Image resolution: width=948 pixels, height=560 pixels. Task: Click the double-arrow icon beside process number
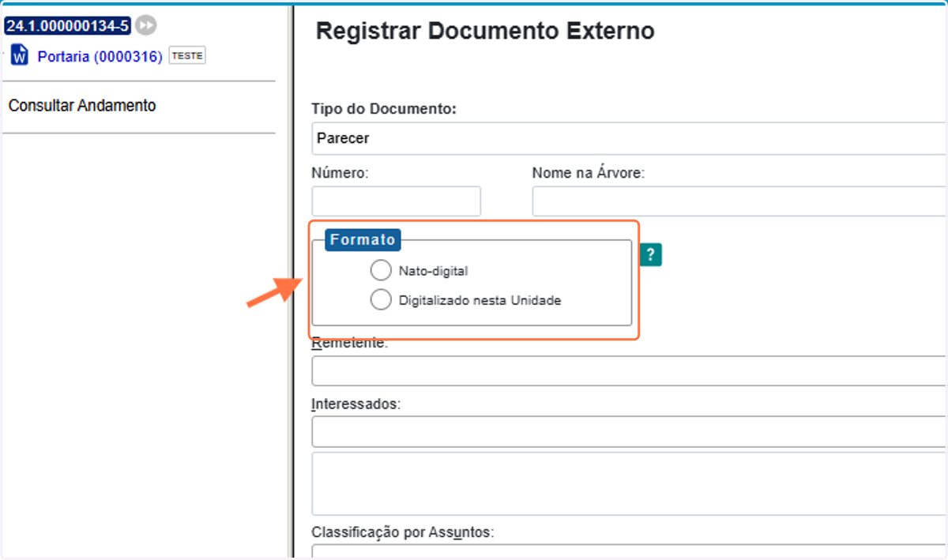[x=145, y=26]
